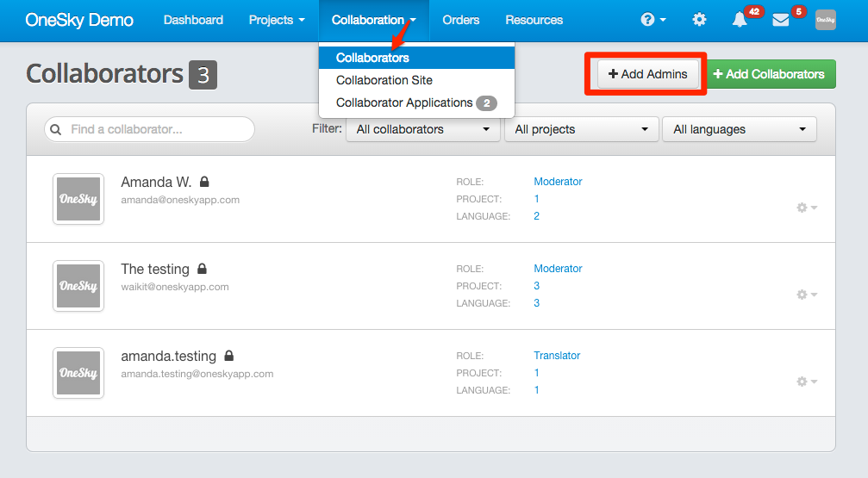Open the user profile avatar

[x=826, y=20]
